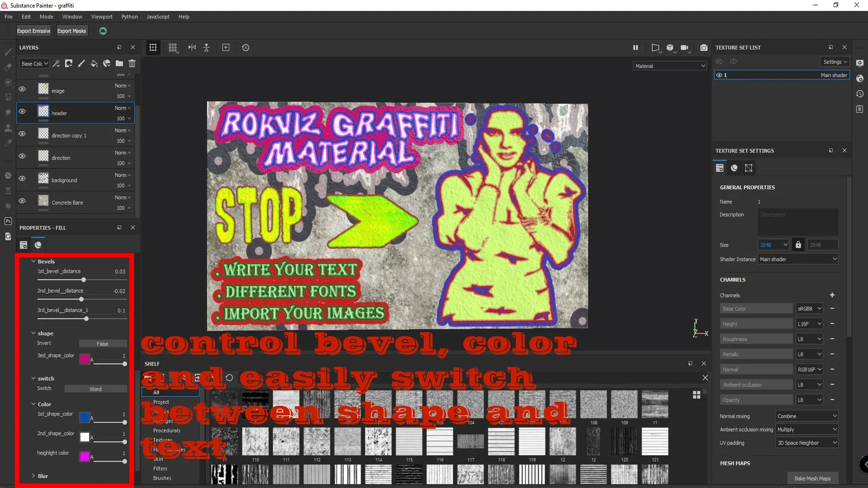Screen dimensions: 868x488
Task: Toggle the Invert False button under shape
Action: point(103,344)
